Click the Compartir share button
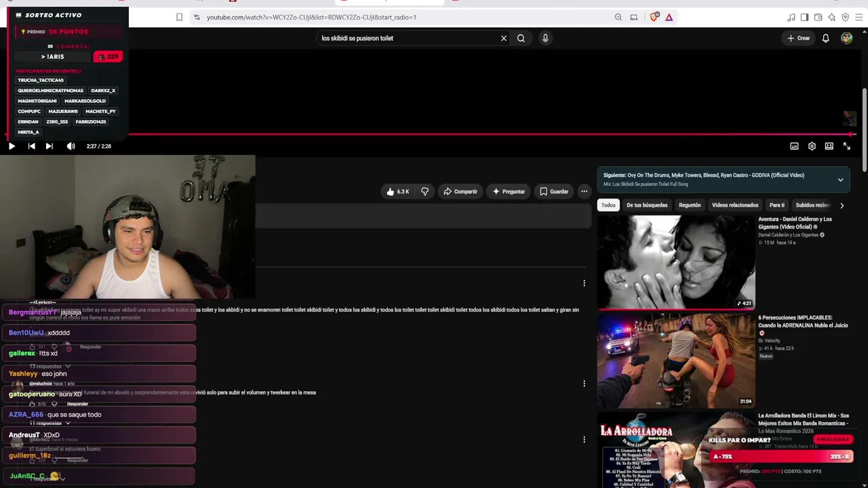868x488 pixels. pos(460,192)
